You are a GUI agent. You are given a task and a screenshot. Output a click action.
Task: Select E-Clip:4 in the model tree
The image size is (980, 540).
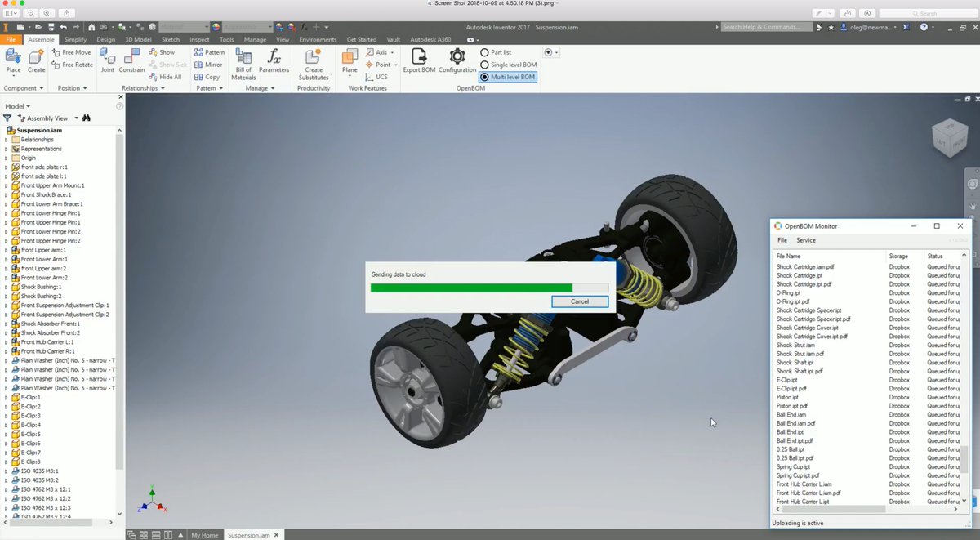(31, 425)
